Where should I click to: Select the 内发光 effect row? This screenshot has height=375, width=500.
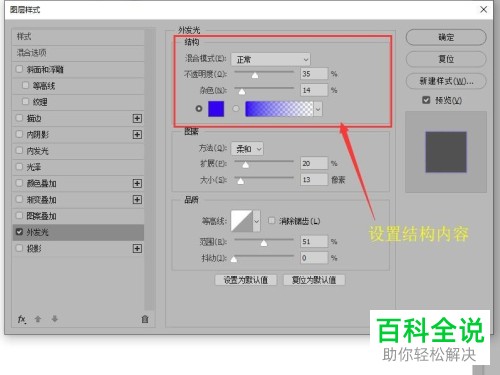(x=79, y=151)
